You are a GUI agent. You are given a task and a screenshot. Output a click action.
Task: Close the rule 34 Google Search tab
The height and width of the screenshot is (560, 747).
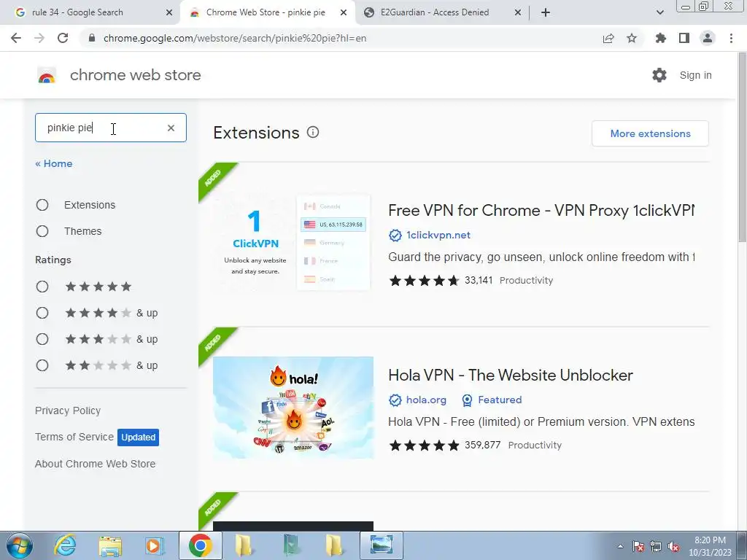[169, 12]
